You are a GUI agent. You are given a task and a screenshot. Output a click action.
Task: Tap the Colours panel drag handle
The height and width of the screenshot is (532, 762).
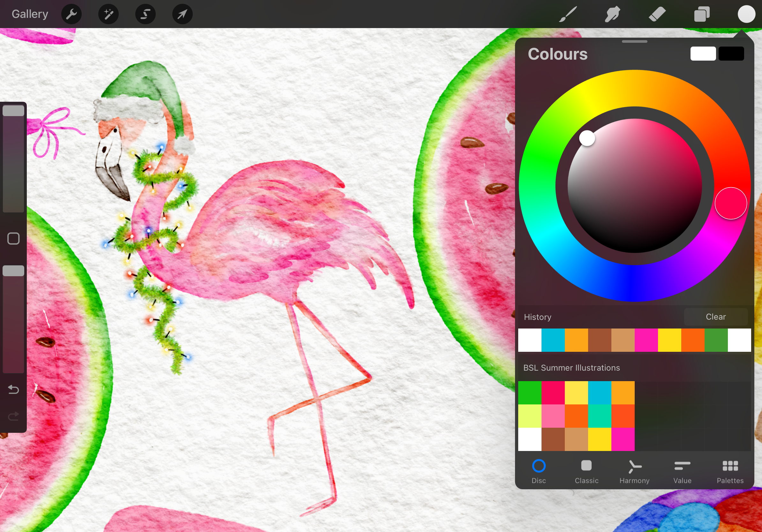click(634, 41)
